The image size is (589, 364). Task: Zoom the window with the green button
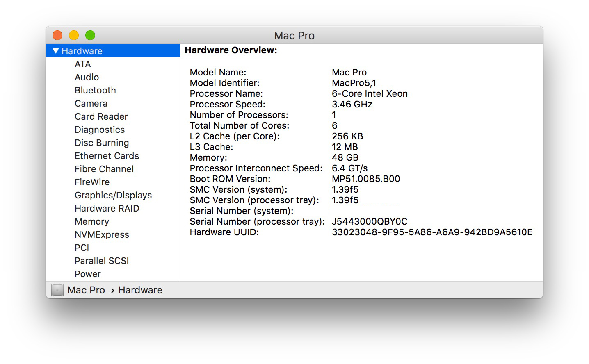point(90,35)
